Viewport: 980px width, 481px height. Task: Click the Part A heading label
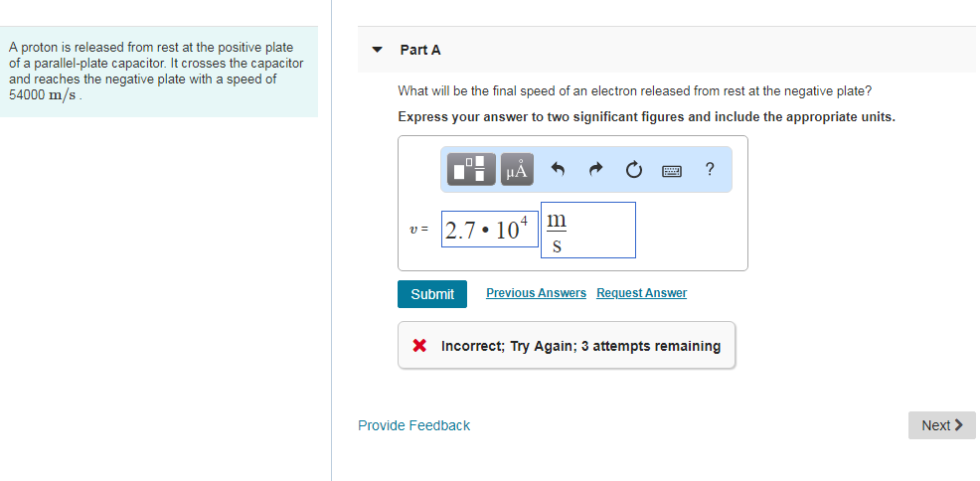coord(419,50)
